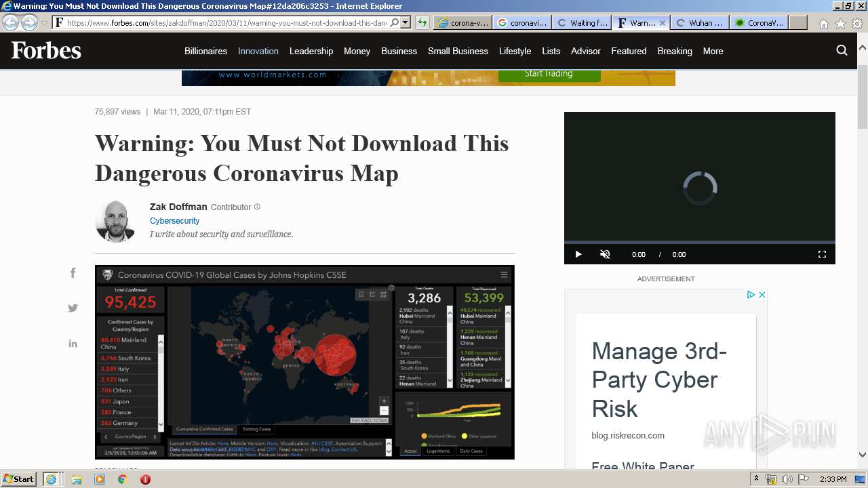Image resolution: width=868 pixels, height=488 pixels.
Task: Open the browser Tools gear icon
Action: (857, 23)
